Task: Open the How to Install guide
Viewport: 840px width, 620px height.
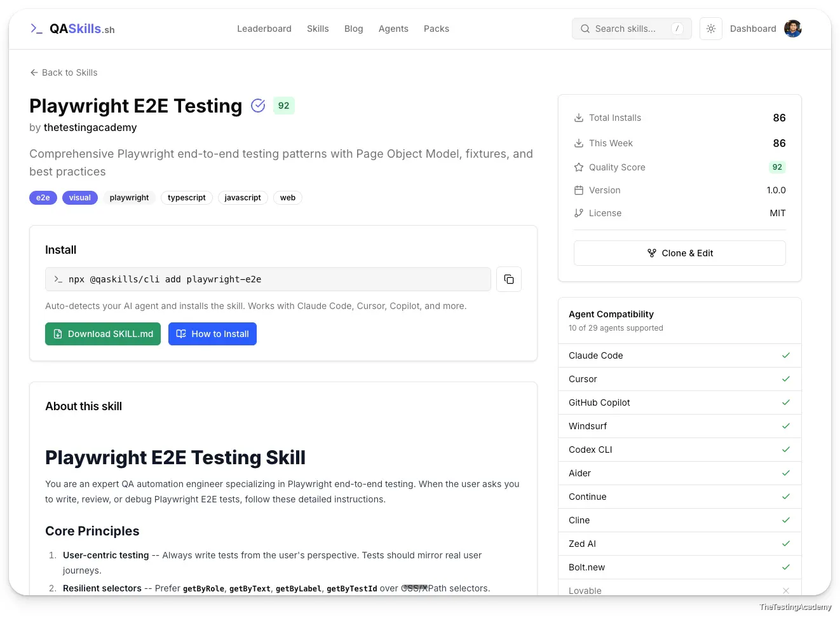Action: [212, 334]
